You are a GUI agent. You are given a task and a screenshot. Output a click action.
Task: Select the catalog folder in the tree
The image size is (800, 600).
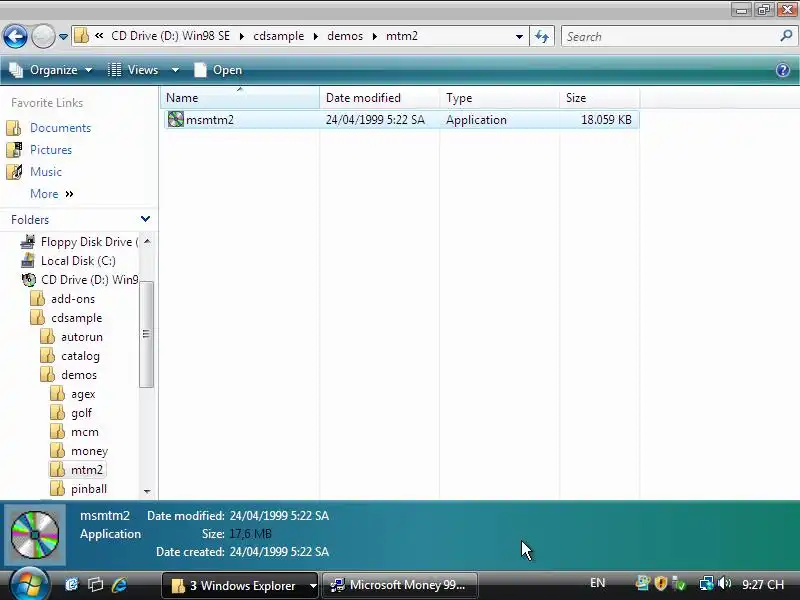coord(80,356)
